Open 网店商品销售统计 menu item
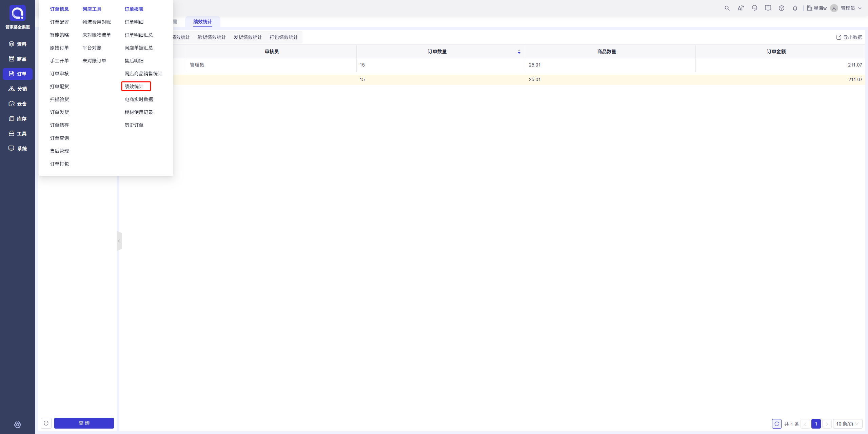Image resolution: width=868 pixels, height=434 pixels. 143,74
